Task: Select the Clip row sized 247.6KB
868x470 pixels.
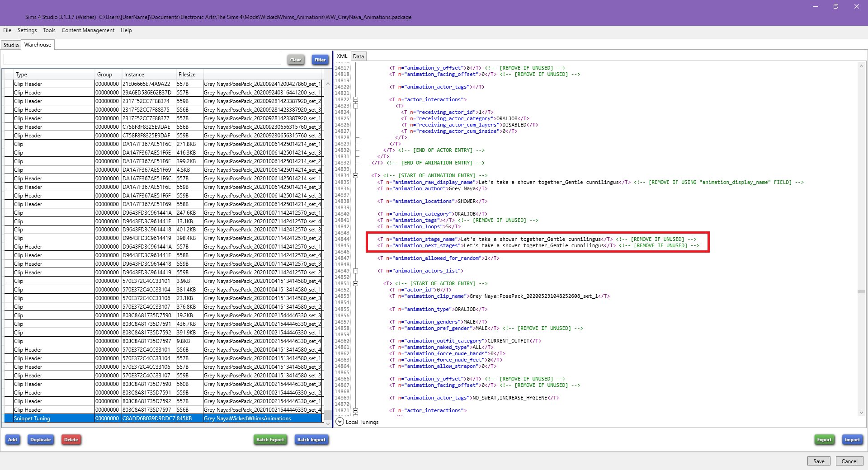Action: 163,213
